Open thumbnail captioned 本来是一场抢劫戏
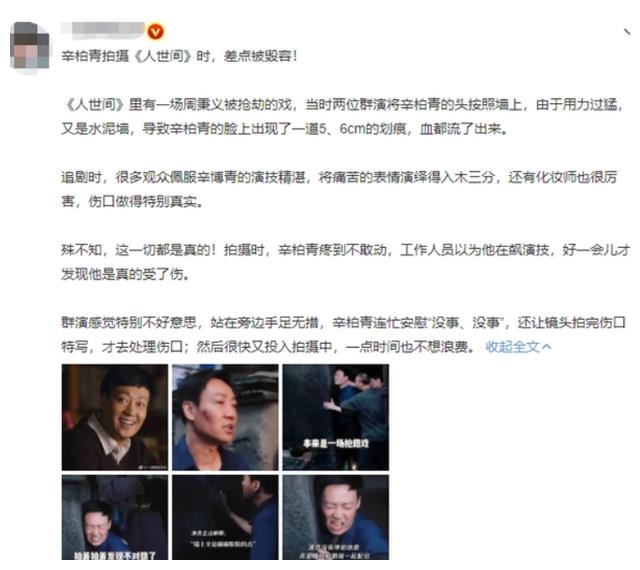 [336, 417]
